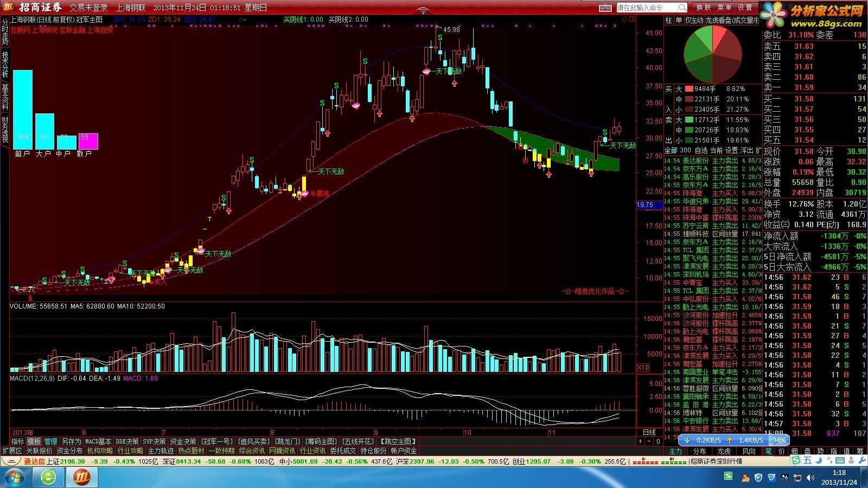Open 委托成交 tab

(x=343, y=451)
